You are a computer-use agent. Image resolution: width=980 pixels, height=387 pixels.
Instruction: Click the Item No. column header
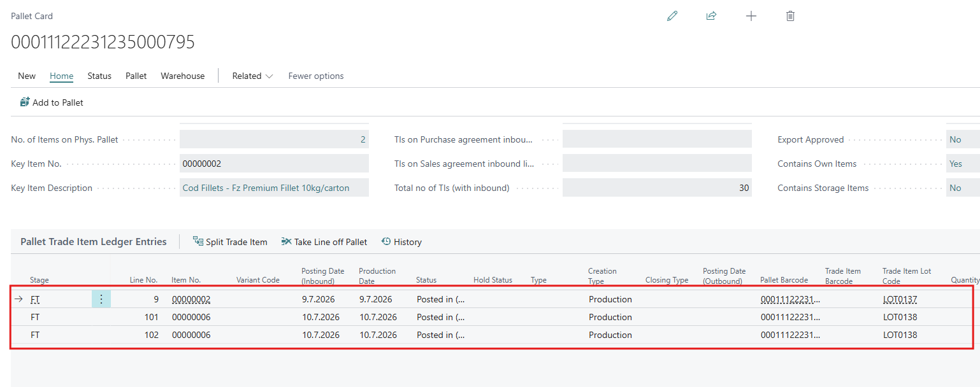pyautogui.click(x=186, y=280)
